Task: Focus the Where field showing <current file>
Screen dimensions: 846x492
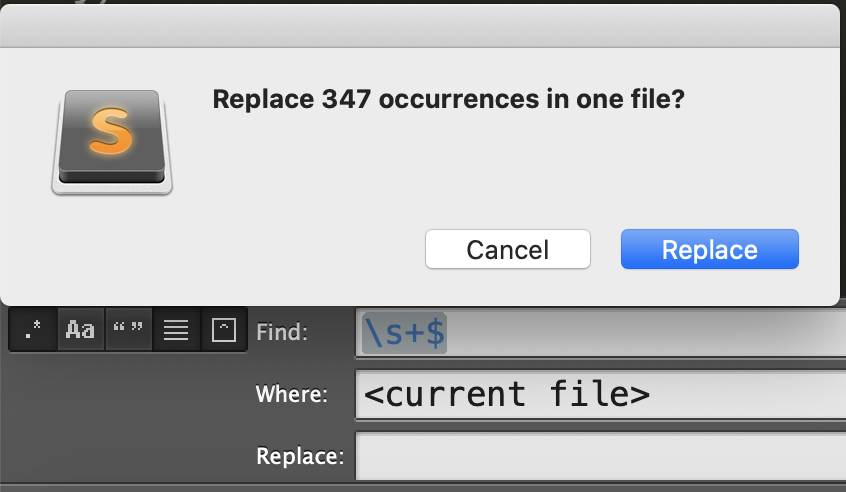Action: tap(601, 394)
